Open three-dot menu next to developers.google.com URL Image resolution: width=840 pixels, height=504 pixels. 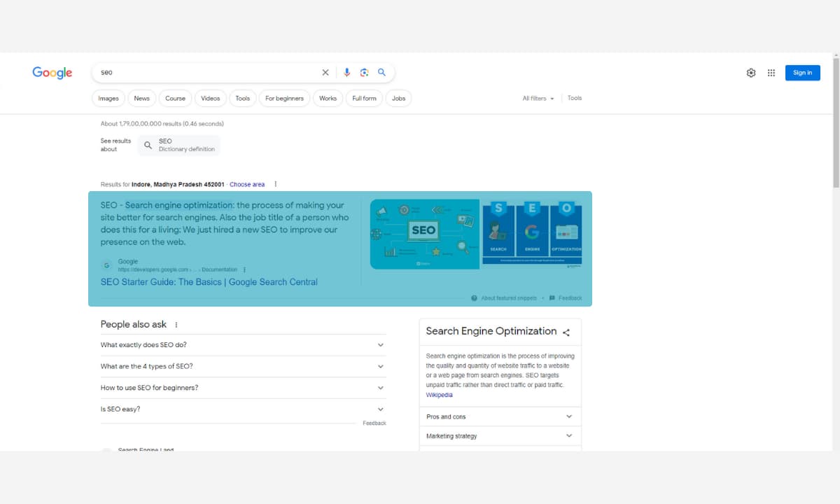coord(244,269)
